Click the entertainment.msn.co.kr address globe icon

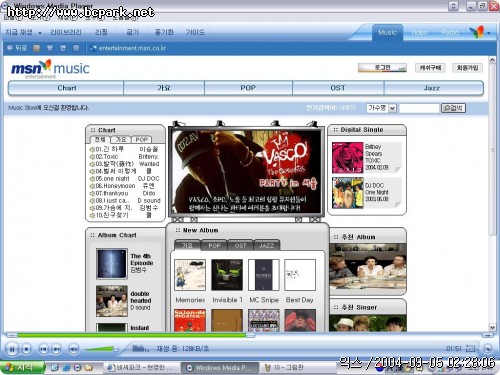coord(94,48)
